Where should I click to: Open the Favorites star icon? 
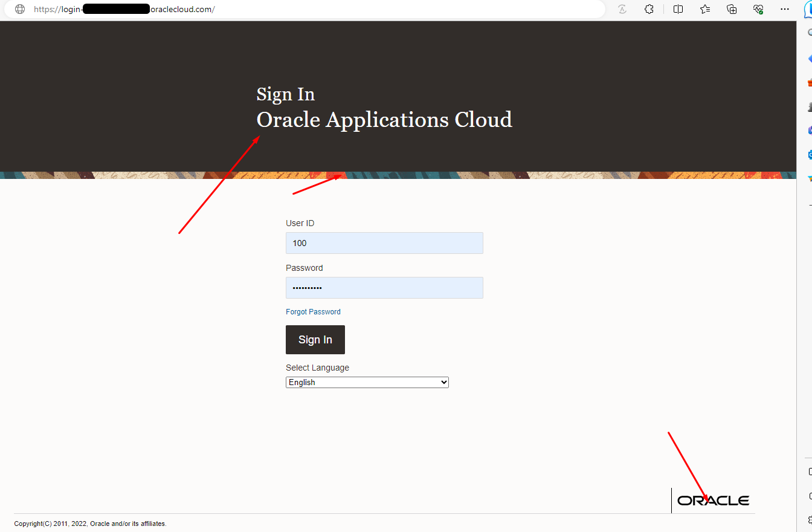pos(704,9)
